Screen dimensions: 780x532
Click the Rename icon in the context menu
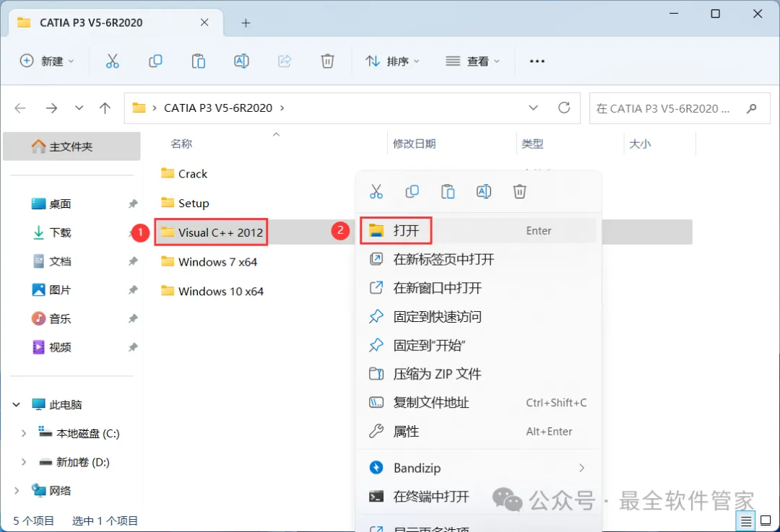pos(483,191)
